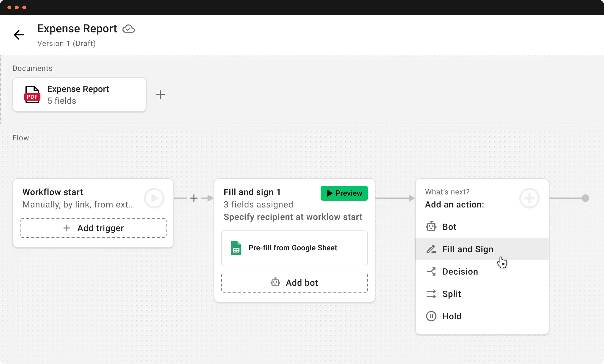
Task: Click the Fill and sign 1 title
Action: pyautogui.click(x=252, y=192)
